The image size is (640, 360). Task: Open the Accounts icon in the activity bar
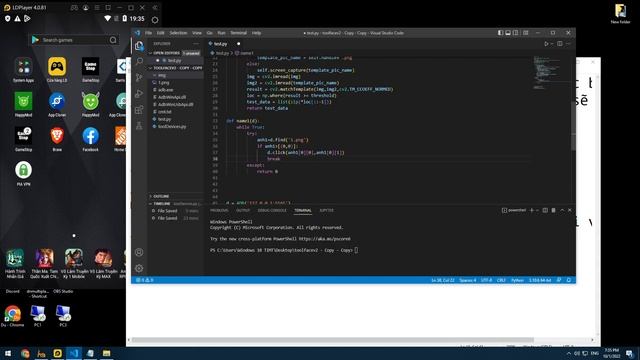click(x=139, y=252)
